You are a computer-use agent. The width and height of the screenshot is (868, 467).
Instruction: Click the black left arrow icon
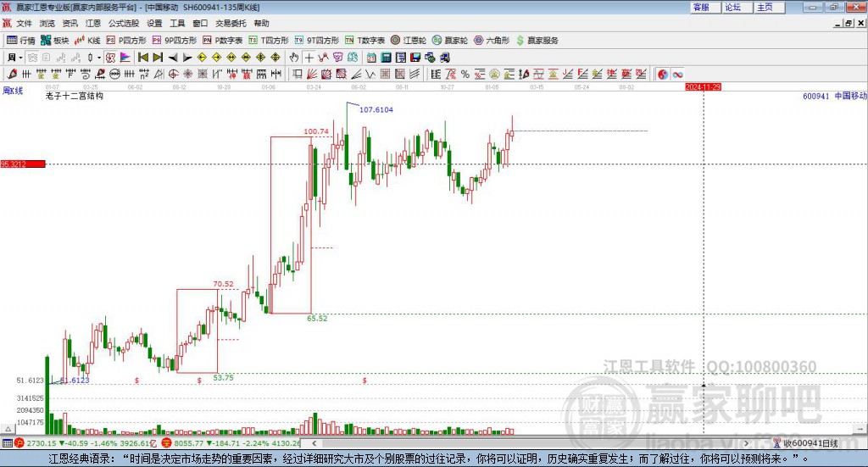(173, 58)
